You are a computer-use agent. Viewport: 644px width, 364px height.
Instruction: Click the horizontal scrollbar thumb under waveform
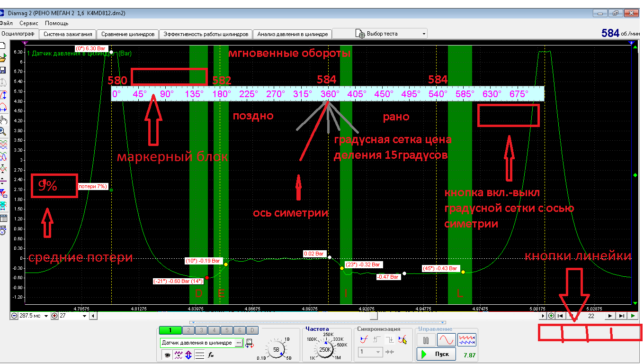374,316
